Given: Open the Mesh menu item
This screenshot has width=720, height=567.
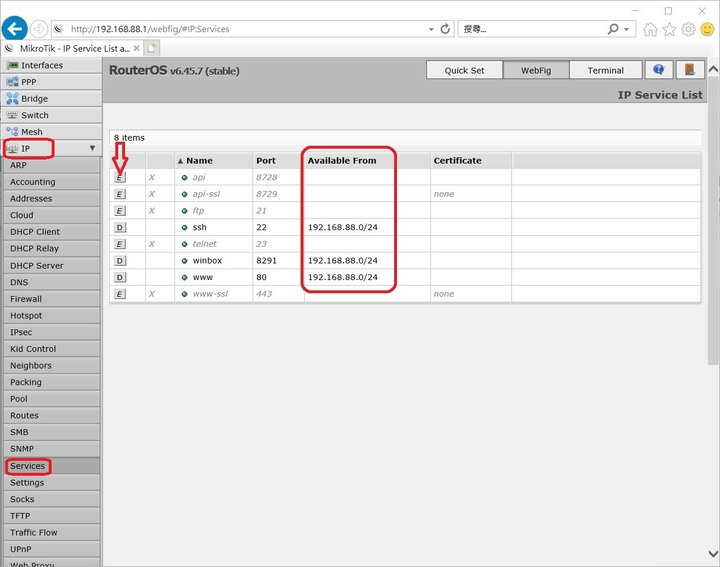Looking at the screenshot, I should (x=51, y=132).
